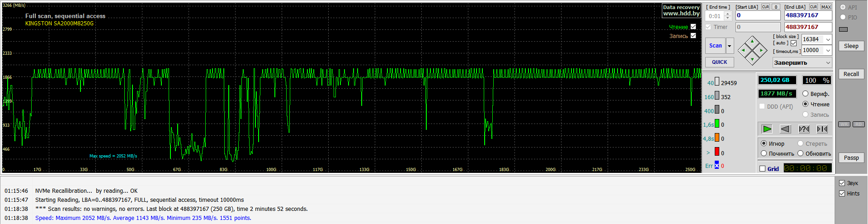The image size is (868, 224).
Task: Toggle the DDD (API) checkbox
Action: (762, 106)
